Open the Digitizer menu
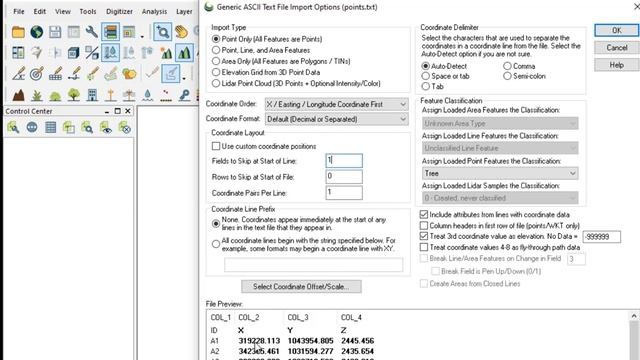640x360 pixels. [x=119, y=11]
